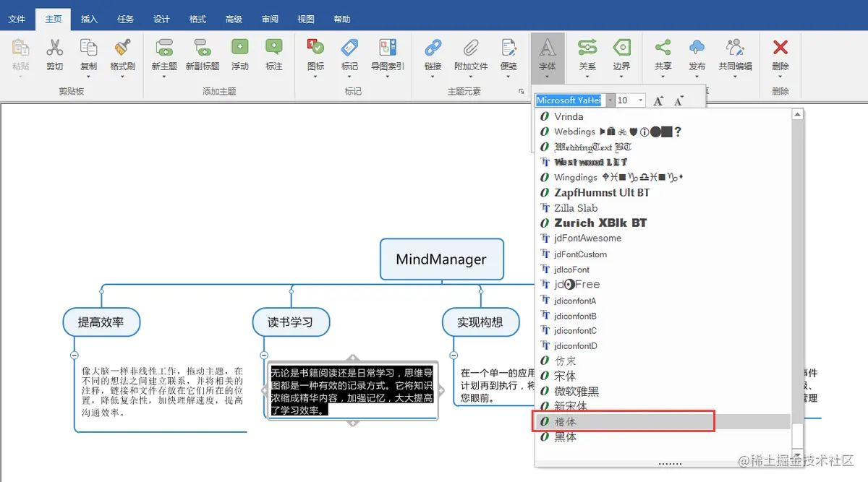Add a 新副标题 subtopic
The image size is (868, 482).
coord(202,48)
